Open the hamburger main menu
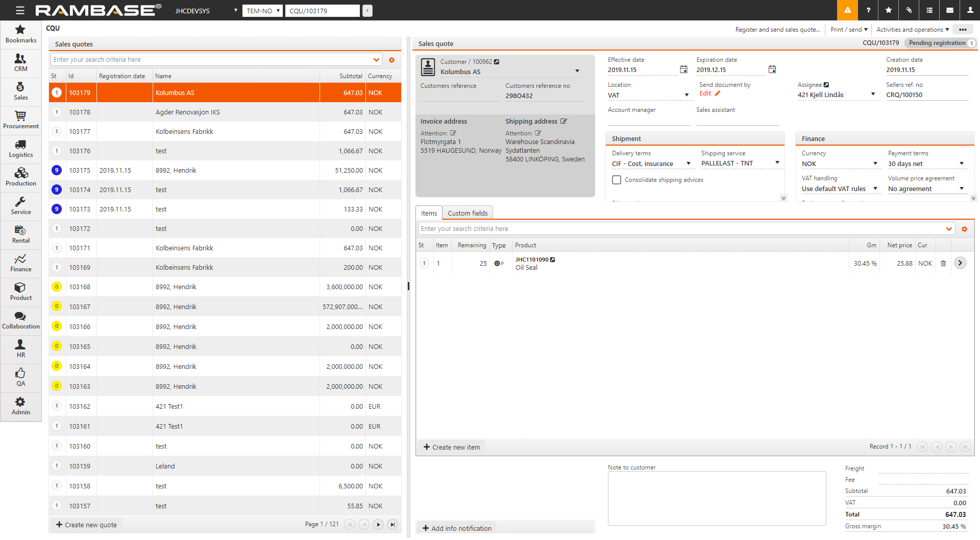This screenshot has height=540, width=980. pyautogui.click(x=20, y=10)
